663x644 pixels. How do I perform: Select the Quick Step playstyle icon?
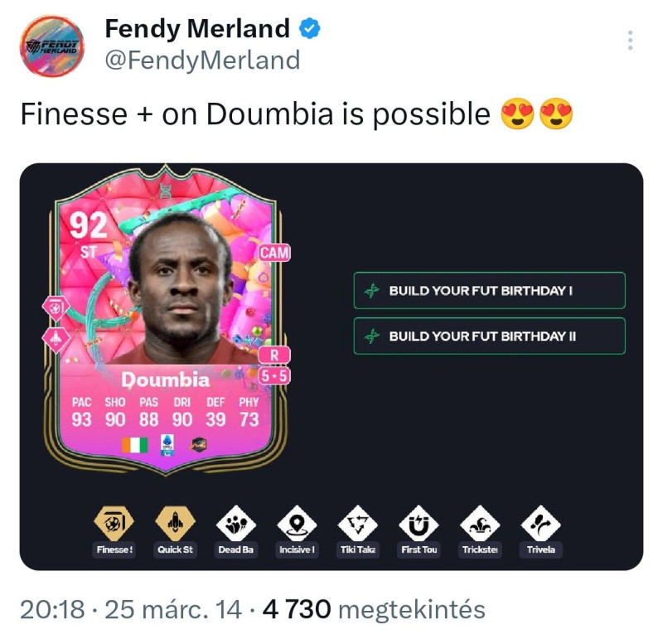pos(175,524)
